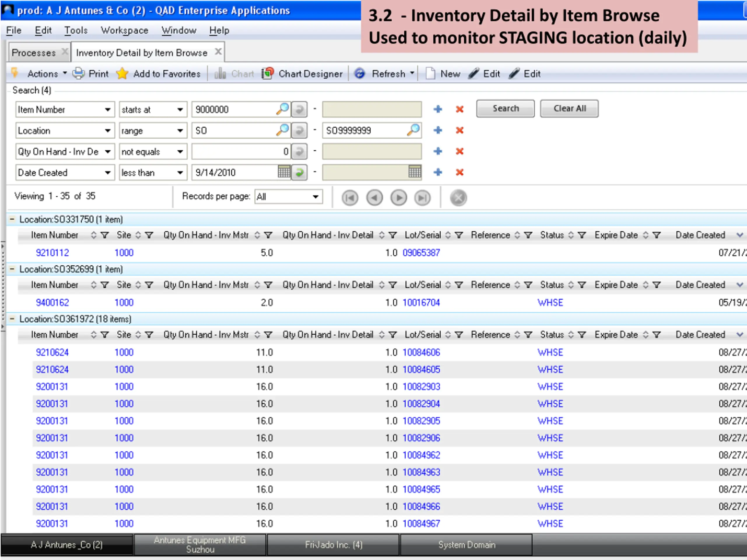Image resolution: width=747 pixels, height=560 pixels.
Task: Sort Lot/Serial column in SO361972 group
Action: [448, 335]
